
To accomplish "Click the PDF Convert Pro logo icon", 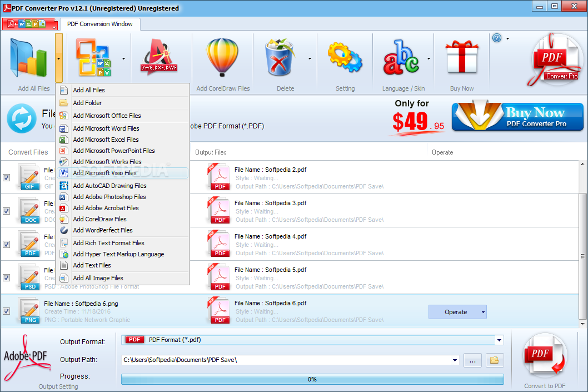I will point(555,59).
